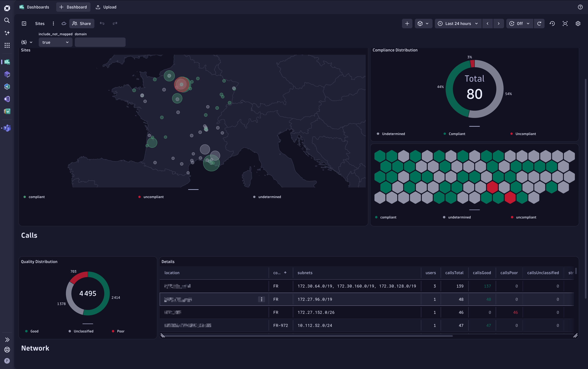Click the refresh dashboard icon
The image size is (588, 369).
point(539,23)
